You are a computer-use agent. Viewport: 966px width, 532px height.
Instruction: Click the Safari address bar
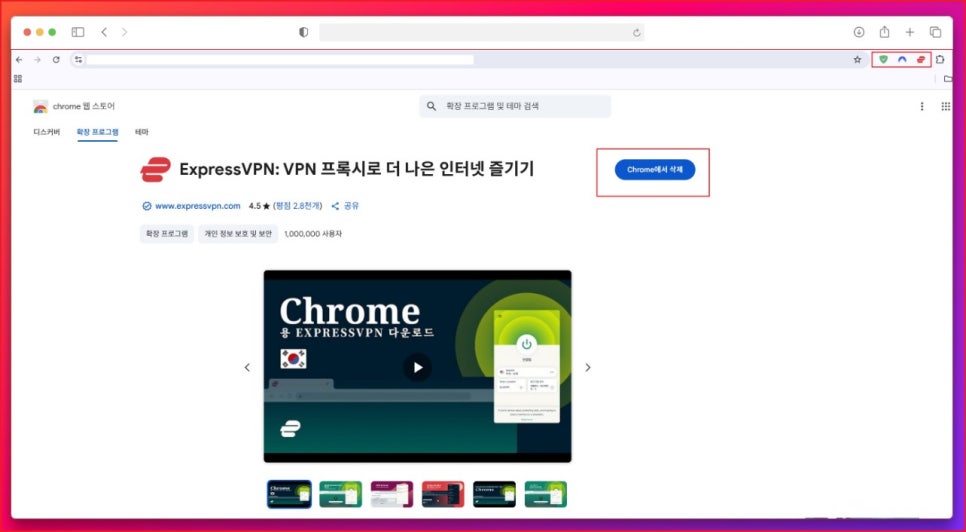pos(482,33)
